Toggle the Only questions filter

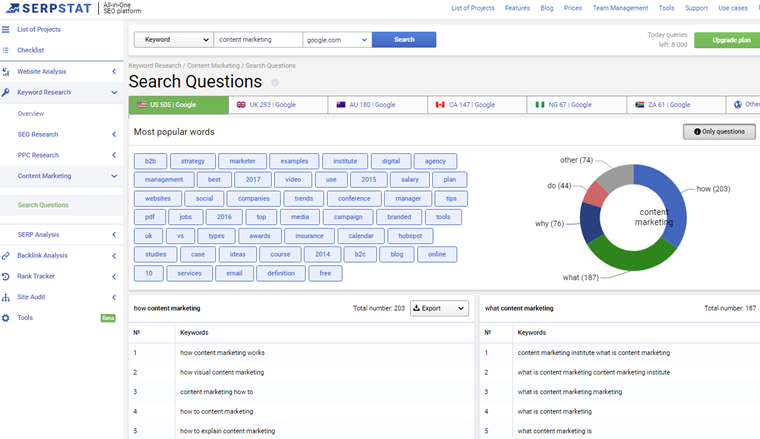click(719, 131)
